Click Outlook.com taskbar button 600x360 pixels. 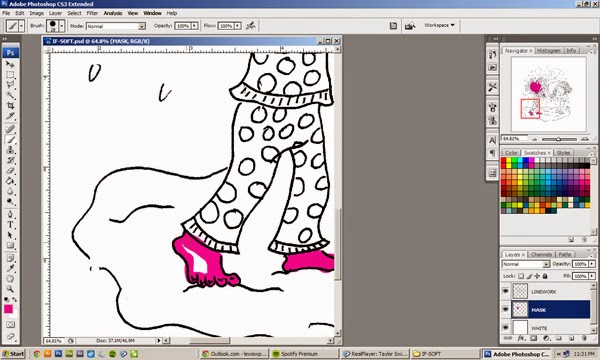click(x=234, y=354)
